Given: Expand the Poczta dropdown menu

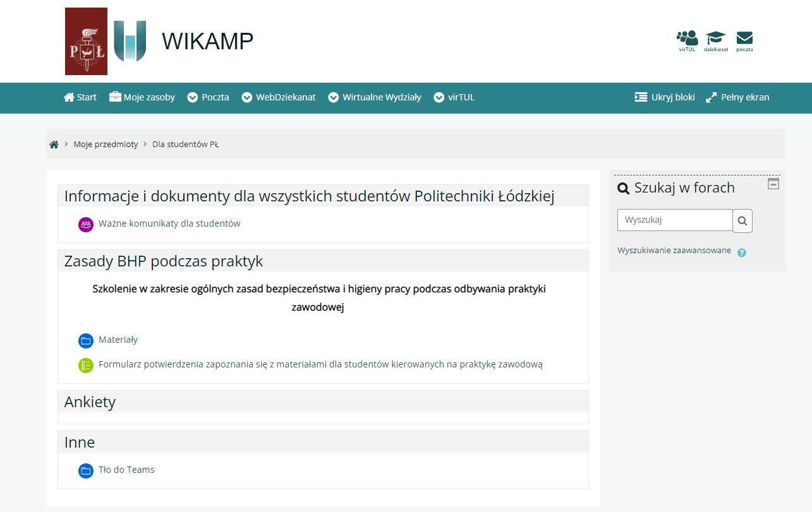Looking at the screenshot, I should [209, 97].
